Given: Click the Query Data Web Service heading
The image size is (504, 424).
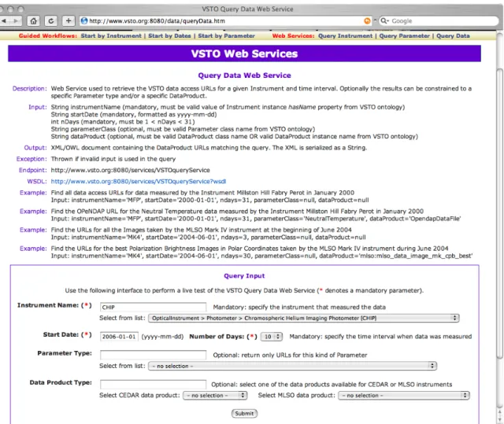Looking at the screenshot, I should (244, 76).
